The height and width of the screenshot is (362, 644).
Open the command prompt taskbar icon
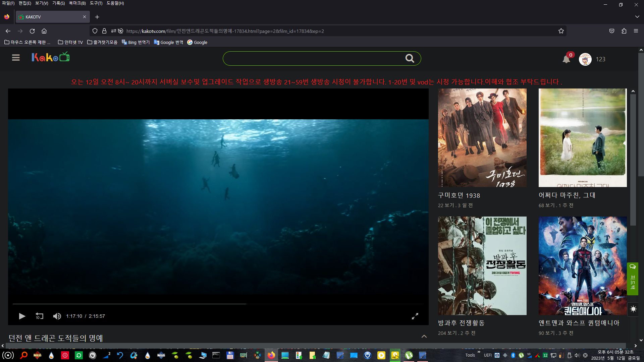tap(216, 355)
